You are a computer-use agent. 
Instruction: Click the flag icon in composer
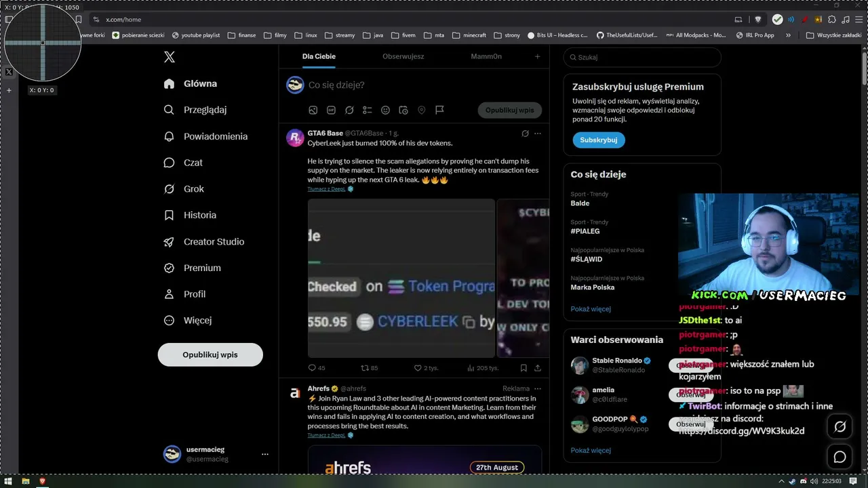(439, 110)
